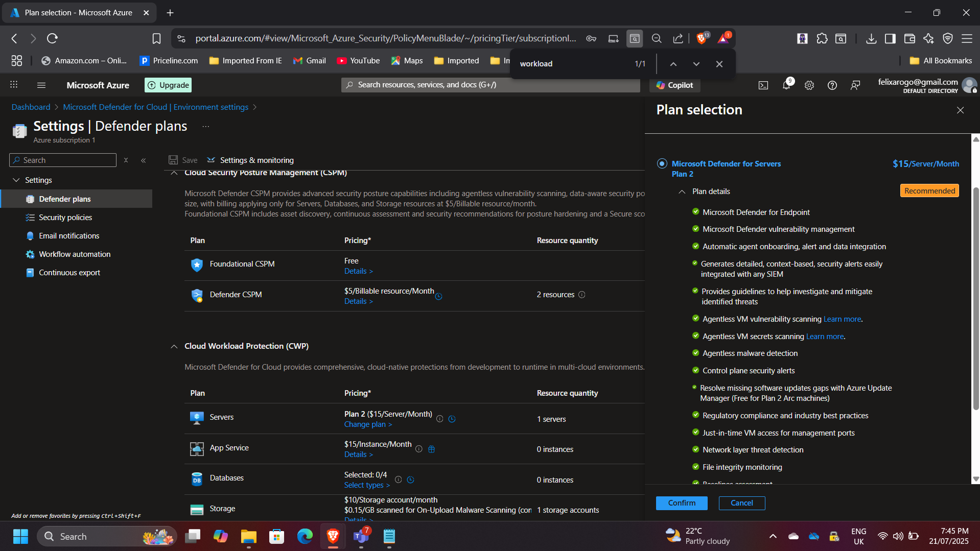The image size is (980, 551).
Task: Select Microsoft Defender for Servers Plan 2 radio
Action: click(662, 163)
